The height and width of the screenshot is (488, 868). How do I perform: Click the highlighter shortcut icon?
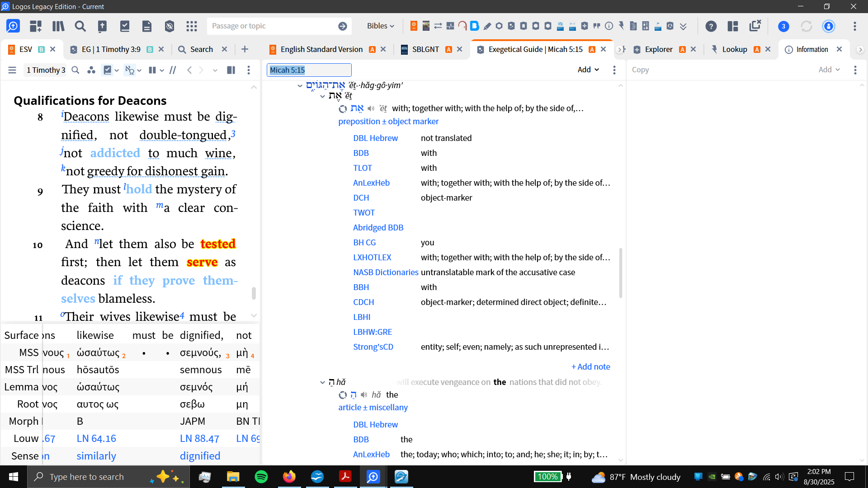pyautogui.click(x=487, y=26)
